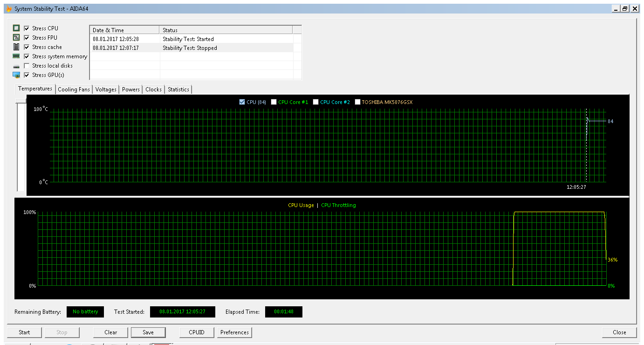This screenshot has height=345, width=644.
Task: Click the Stress CPU chip icon
Action: [16, 28]
